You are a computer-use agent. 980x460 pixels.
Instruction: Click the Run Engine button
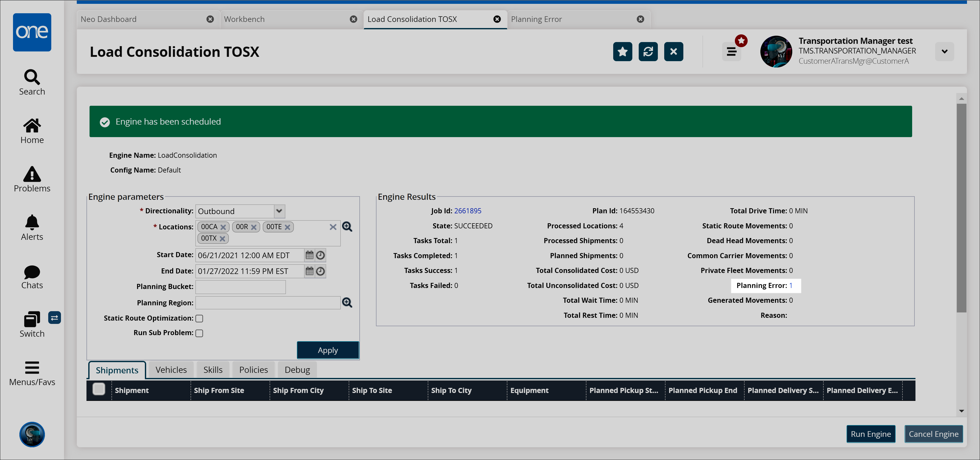pos(870,434)
